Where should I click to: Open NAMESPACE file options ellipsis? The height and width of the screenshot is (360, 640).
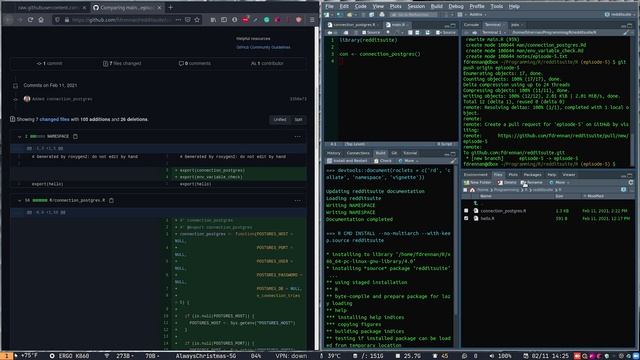(x=298, y=136)
